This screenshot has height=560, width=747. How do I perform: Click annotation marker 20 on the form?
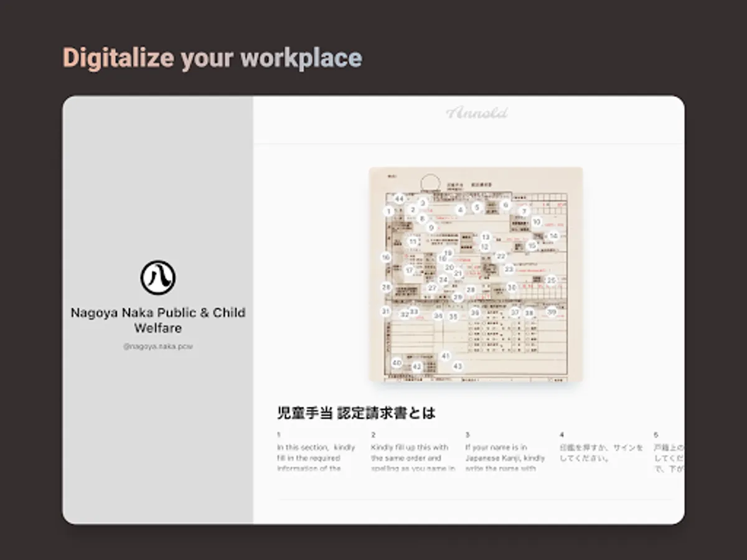tap(449, 268)
